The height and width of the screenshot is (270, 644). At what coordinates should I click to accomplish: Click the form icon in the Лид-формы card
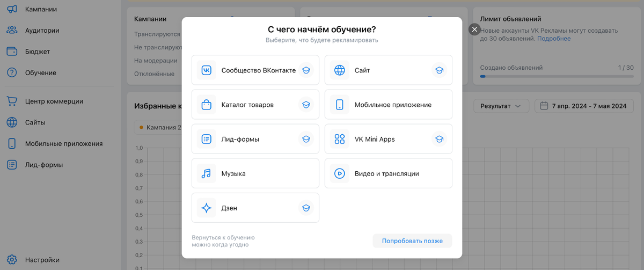(206, 139)
